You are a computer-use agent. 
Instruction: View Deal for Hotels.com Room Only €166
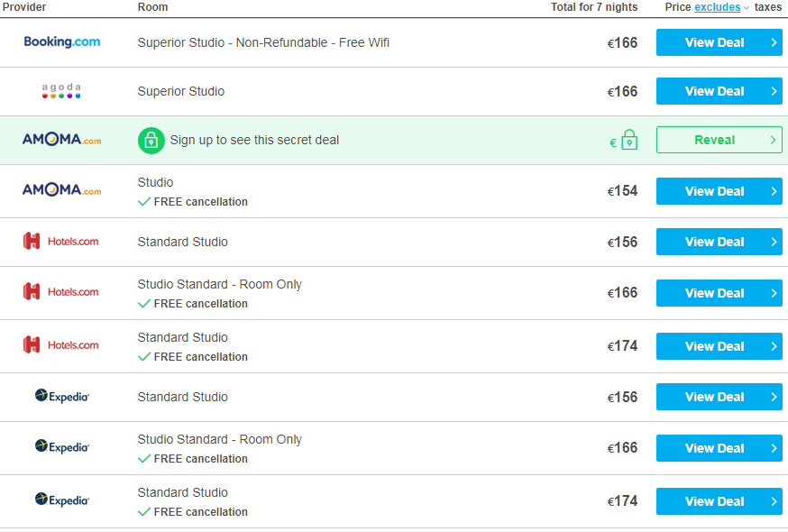(x=719, y=293)
